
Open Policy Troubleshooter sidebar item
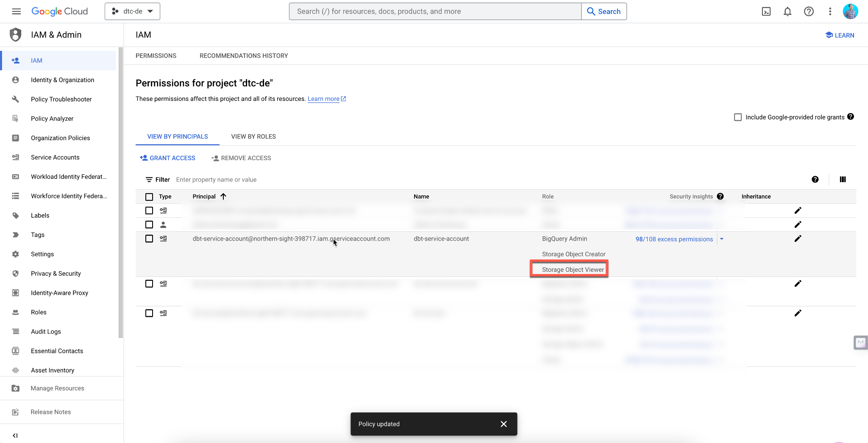pos(58,99)
